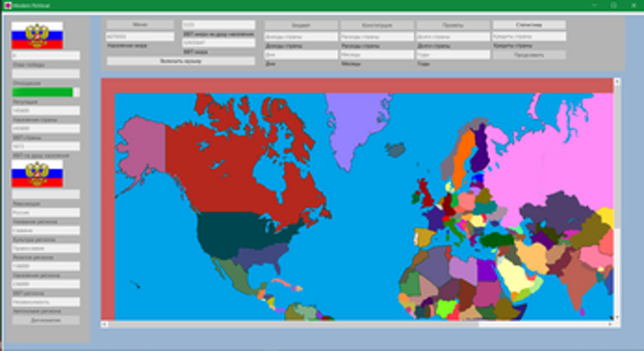
Task: Click the Доходы страны input field
Action: pos(300,37)
